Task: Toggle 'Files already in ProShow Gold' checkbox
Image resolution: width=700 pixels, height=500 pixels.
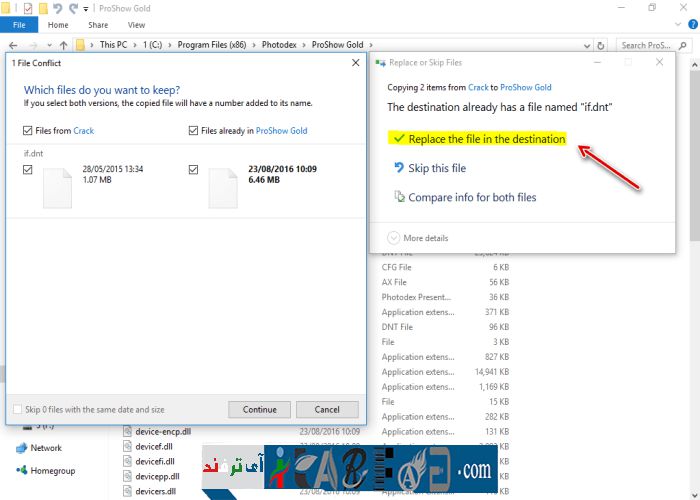Action: 193,131
